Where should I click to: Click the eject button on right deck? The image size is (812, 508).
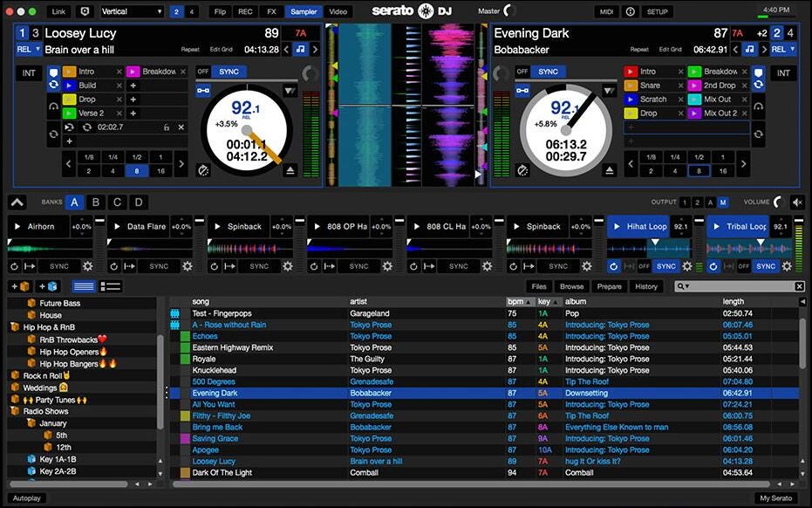tap(610, 170)
